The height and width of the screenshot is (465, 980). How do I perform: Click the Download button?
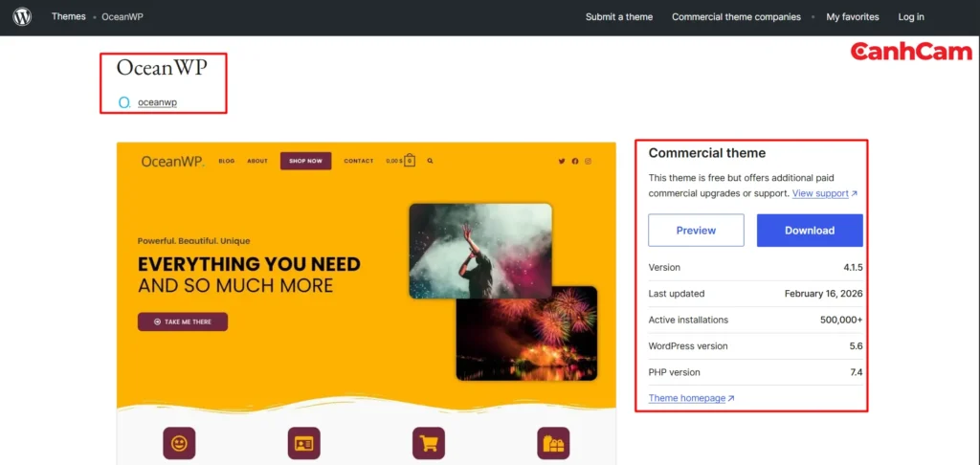(810, 230)
